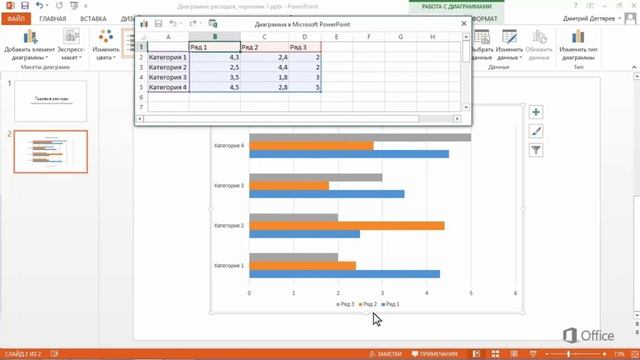Toggle the ЗАМЕТКИ notes pane
This screenshot has width=640, height=360.
385,354
